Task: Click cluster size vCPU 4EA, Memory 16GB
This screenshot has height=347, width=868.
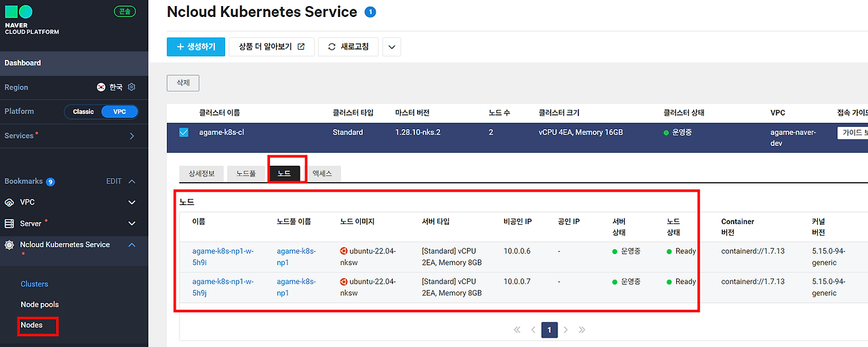Action: pos(580,132)
